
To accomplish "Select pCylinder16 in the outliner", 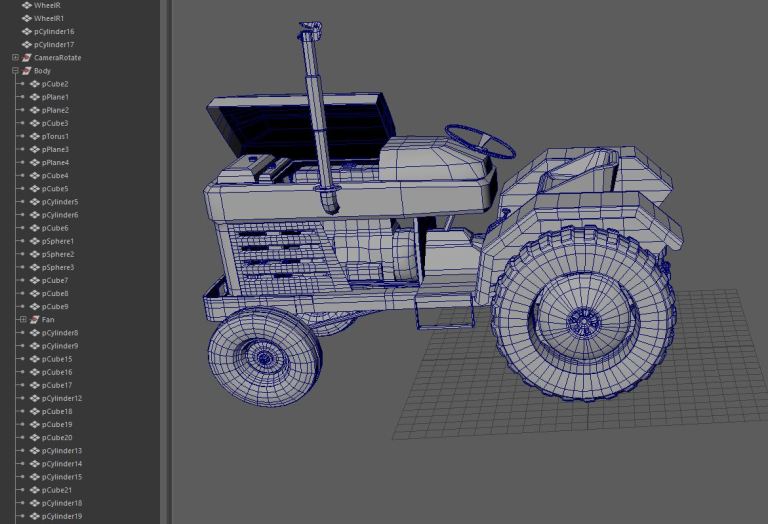I will click(54, 31).
